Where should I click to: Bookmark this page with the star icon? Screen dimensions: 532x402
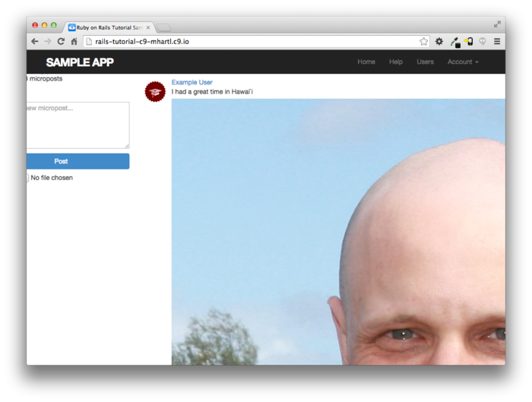click(x=423, y=42)
